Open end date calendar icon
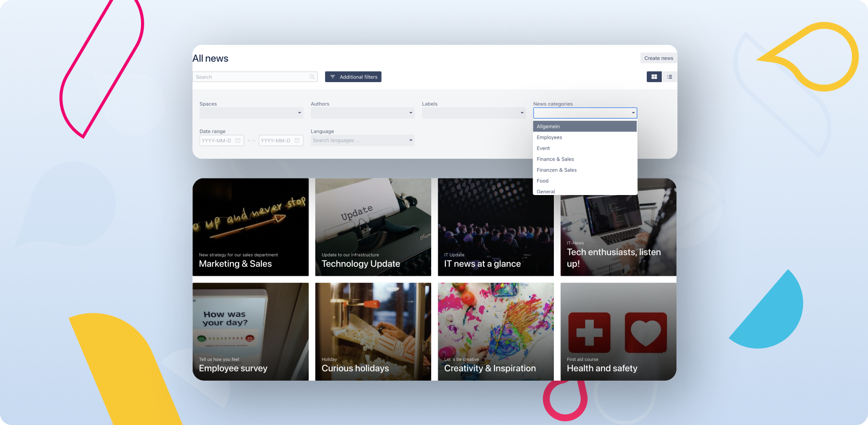Viewport: 868px width, 425px height. point(297,141)
